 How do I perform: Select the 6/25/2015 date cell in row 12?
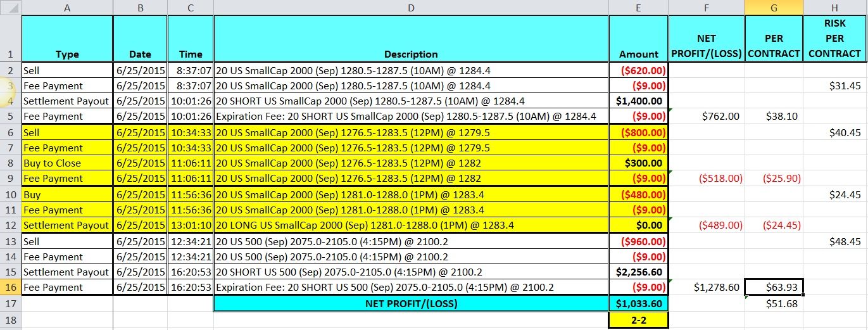pos(140,225)
